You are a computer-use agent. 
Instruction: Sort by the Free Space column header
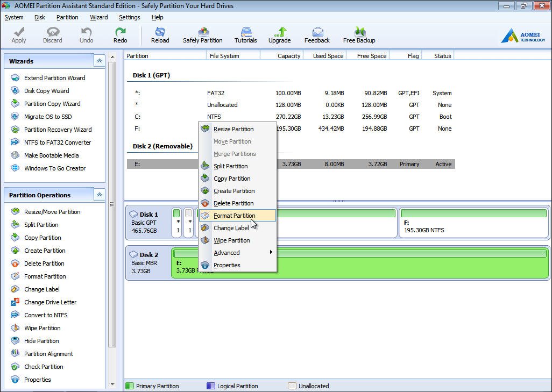pyautogui.click(x=371, y=56)
